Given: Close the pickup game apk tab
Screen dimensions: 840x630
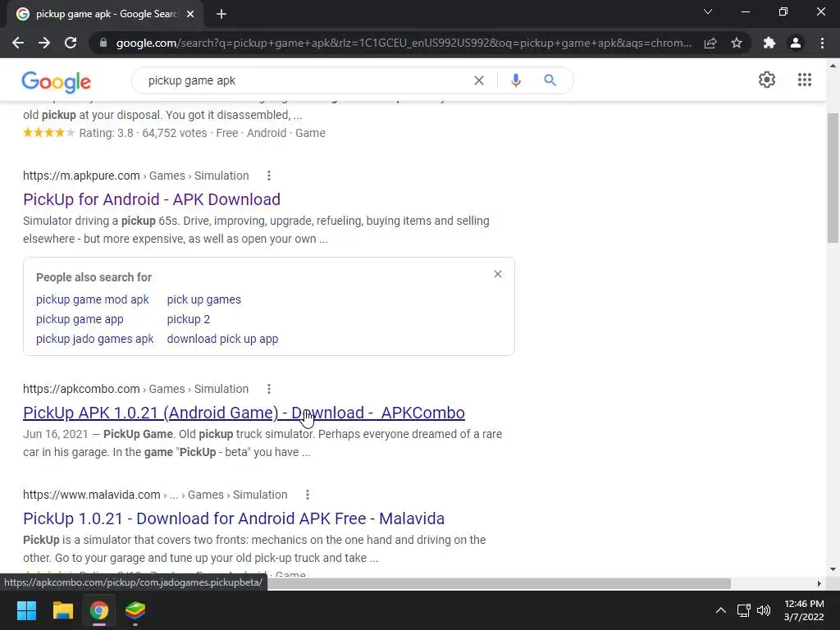Looking at the screenshot, I should [190, 14].
